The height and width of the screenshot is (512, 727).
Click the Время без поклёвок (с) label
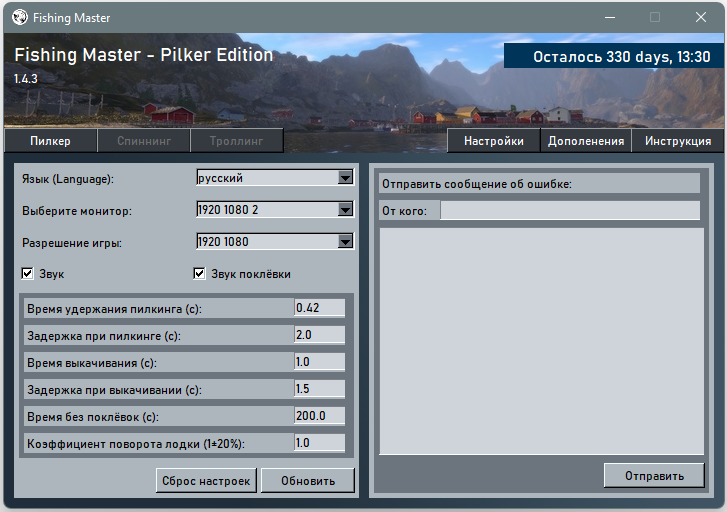[x=93, y=417]
